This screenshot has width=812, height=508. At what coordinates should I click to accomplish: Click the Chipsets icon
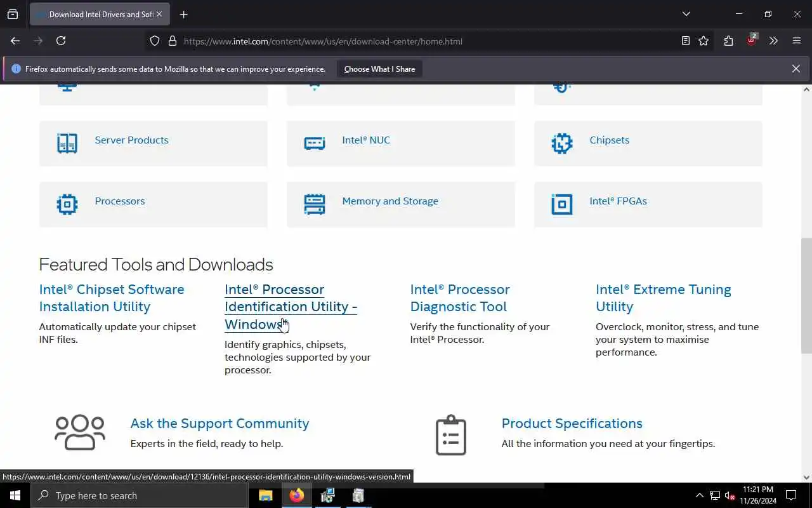(x=562, y=144)
